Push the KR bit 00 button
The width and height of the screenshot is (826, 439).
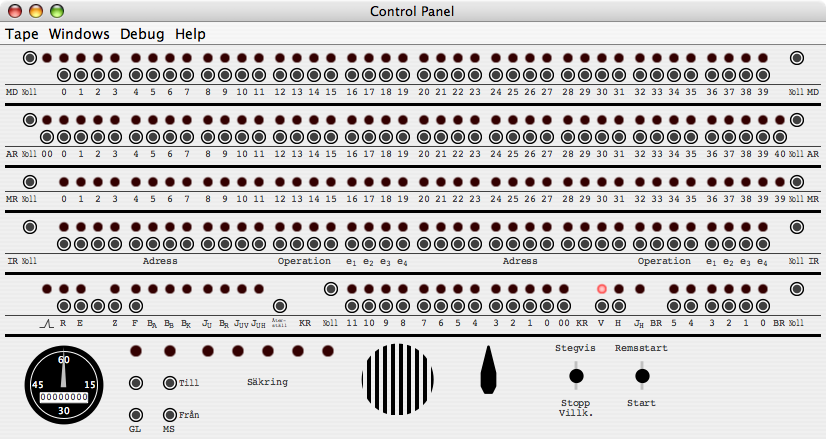pyautogui.click(x=564, y=306)
